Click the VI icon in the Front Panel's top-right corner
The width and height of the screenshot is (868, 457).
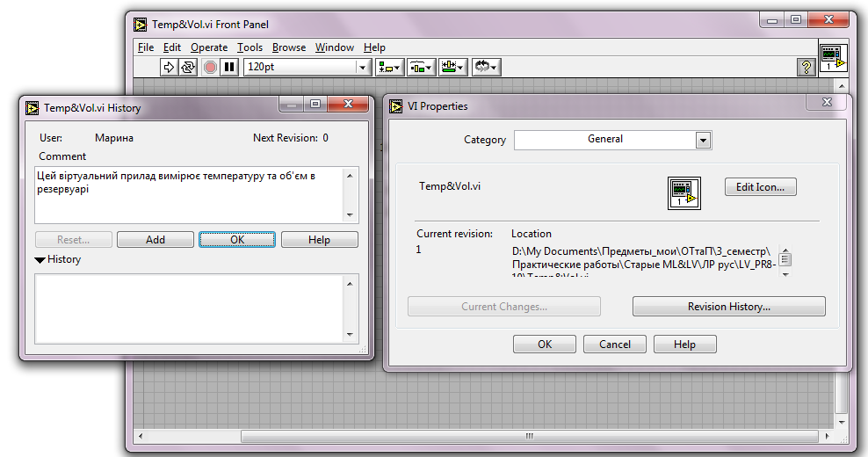(x=833, y=58)
